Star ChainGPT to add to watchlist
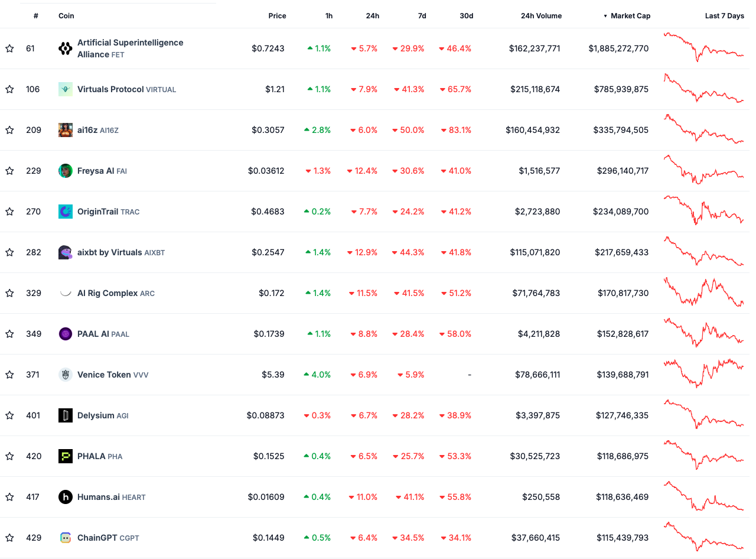This screenshot has height=559, width=756. point(9,538)
